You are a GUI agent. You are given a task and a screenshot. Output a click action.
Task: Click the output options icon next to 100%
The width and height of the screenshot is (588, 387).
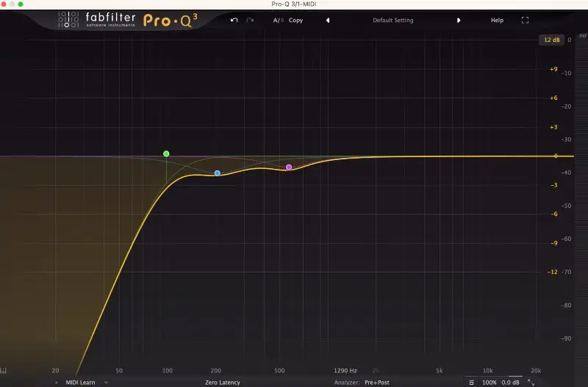click(x=472, y=383)
